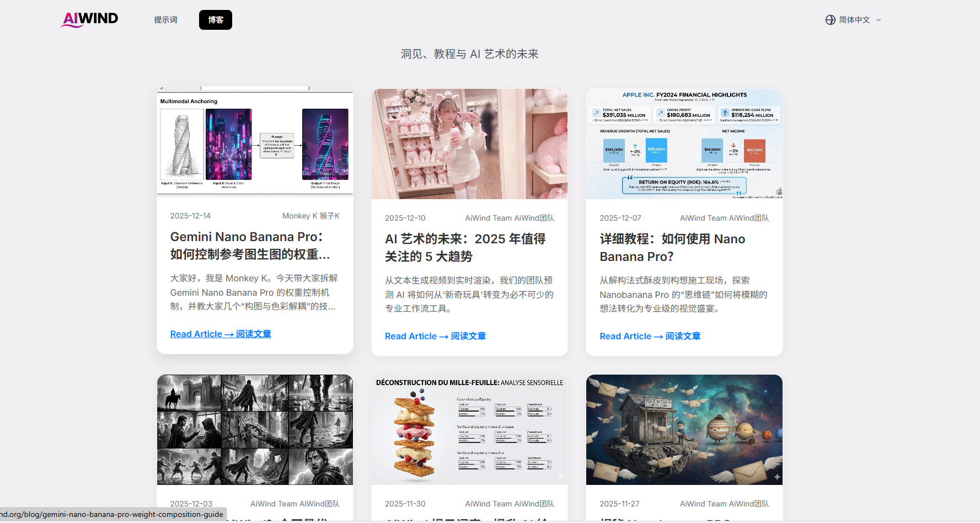This screenshot has width=980, height=523.
Task: Click Read Article link for 详细教程 Nano Banana post
Action: 650,336
